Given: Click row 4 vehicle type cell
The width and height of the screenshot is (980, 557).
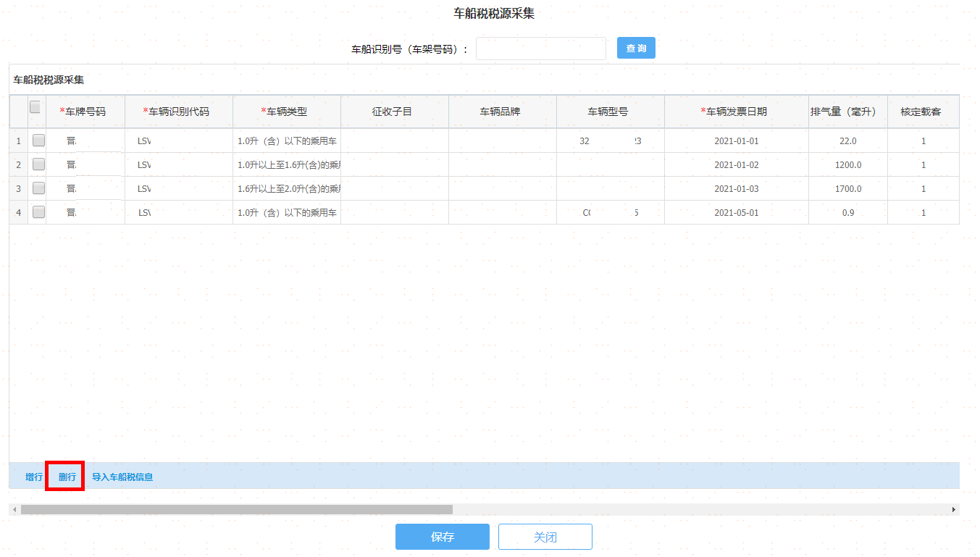Looking at the screenshot, I should (287, 212).
